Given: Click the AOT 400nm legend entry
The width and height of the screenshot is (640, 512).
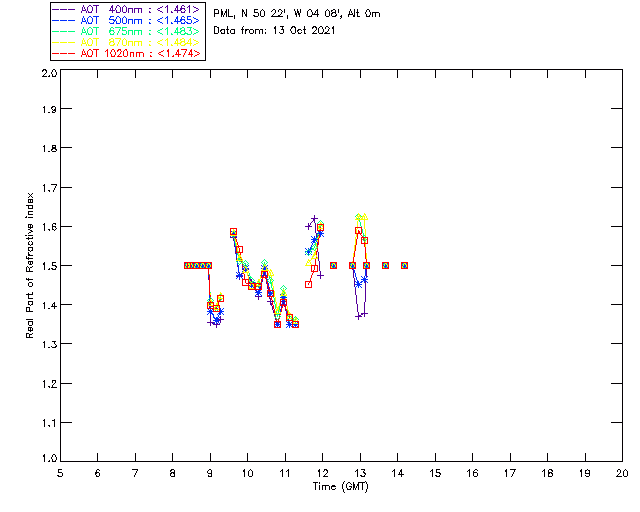Looking at the screenshot, I should (x=126, y=9).
